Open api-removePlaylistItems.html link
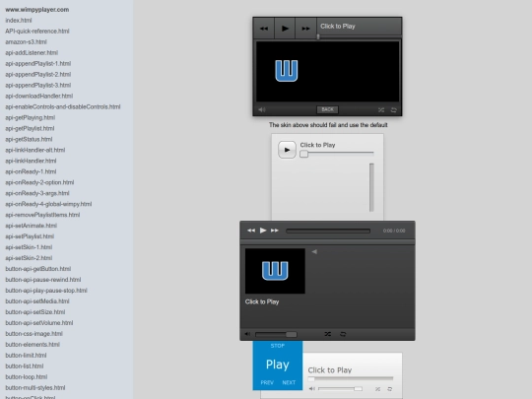The image size is (532, 399). click(42, 215)
